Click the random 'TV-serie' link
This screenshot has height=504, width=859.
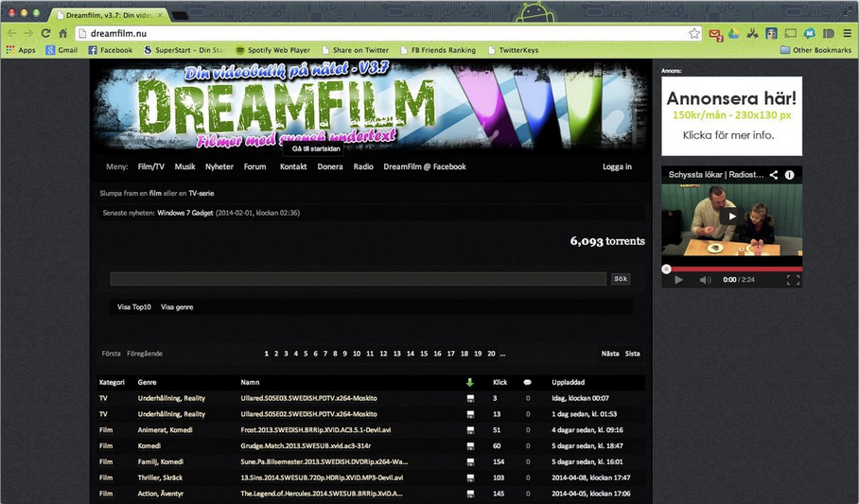pyautogui.click(x=202, y=194)
